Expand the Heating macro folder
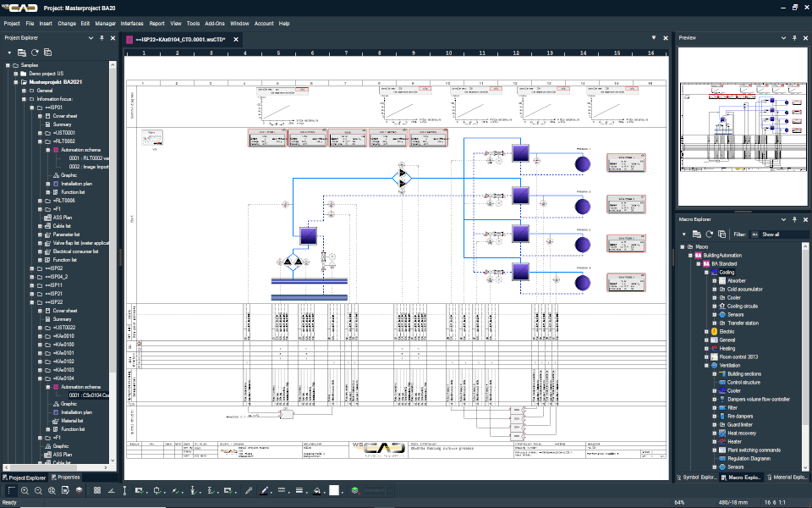Viewport: 812px width, 508px height. tap(707, 348)
